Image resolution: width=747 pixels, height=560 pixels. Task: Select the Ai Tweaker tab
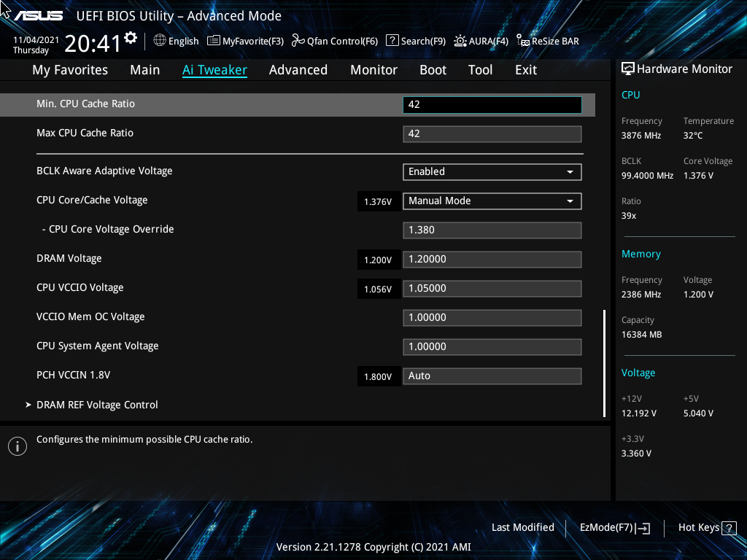[215, 70]
